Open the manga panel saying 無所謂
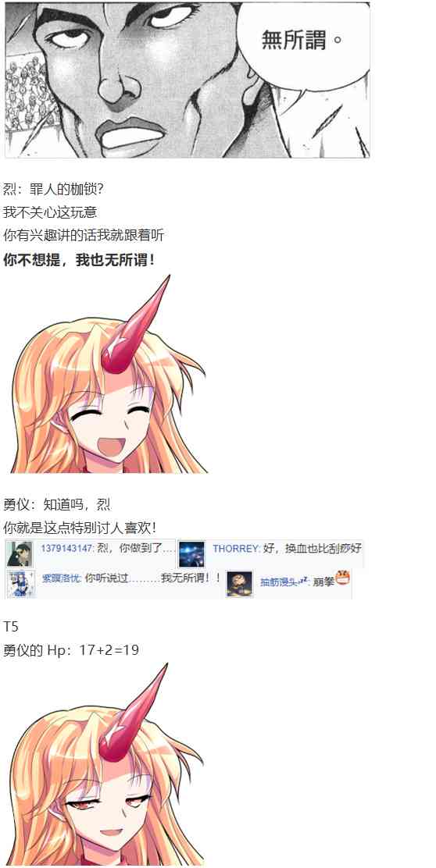Viewport: 436px width, 868px height. tap(188, 80)
